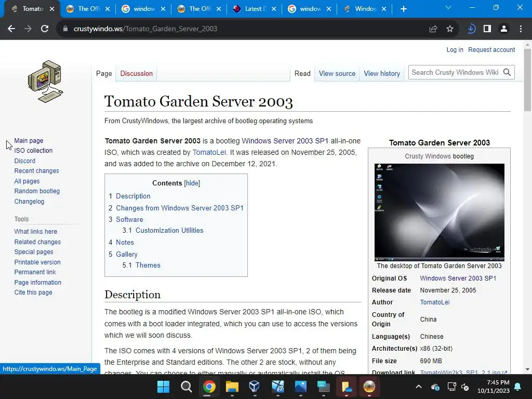Open Random bootleg in sidebar
532x399 pixels.
click(37, 191)
